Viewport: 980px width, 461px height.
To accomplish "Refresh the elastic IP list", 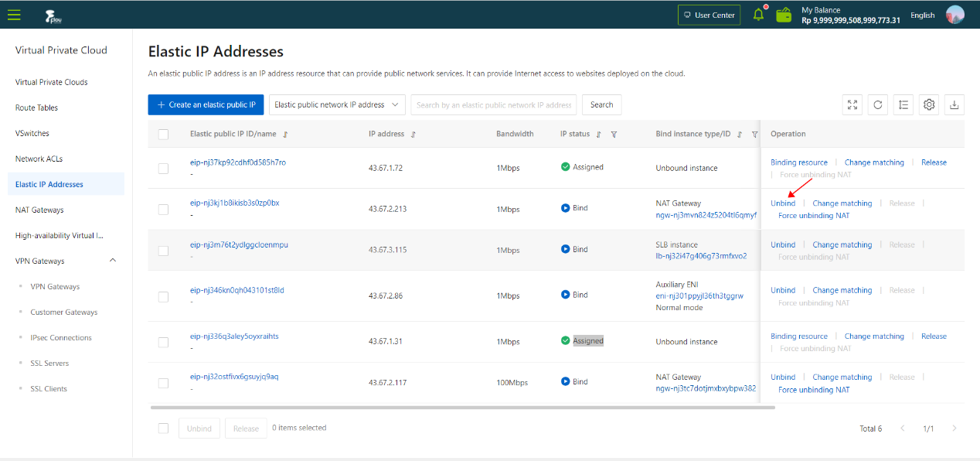I will [878, 105].
